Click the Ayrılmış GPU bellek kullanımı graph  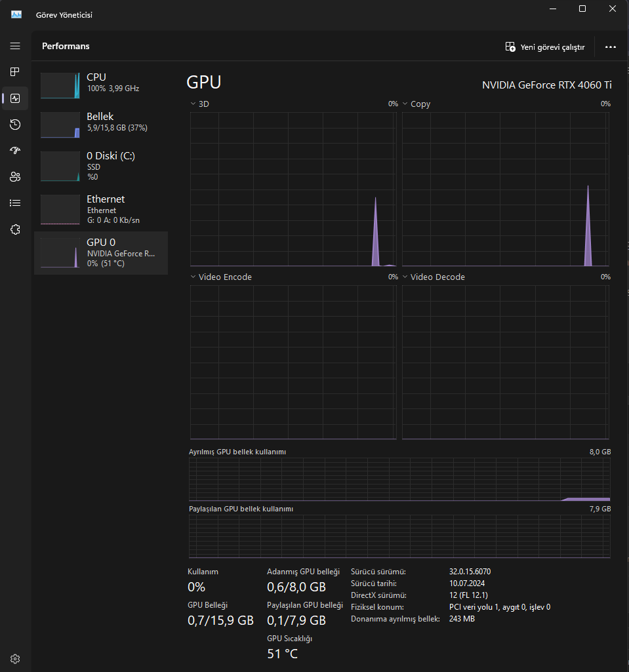pos(399,479)
